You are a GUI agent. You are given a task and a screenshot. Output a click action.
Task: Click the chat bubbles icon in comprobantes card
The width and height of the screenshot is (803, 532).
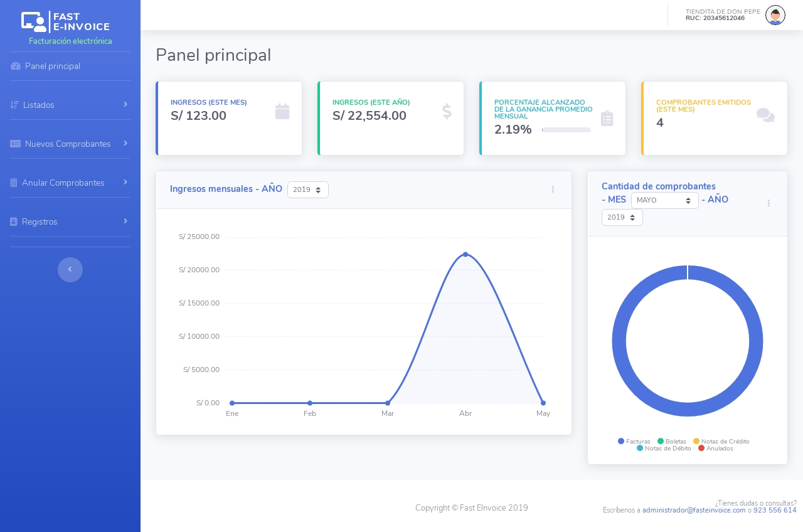point(765,115)
